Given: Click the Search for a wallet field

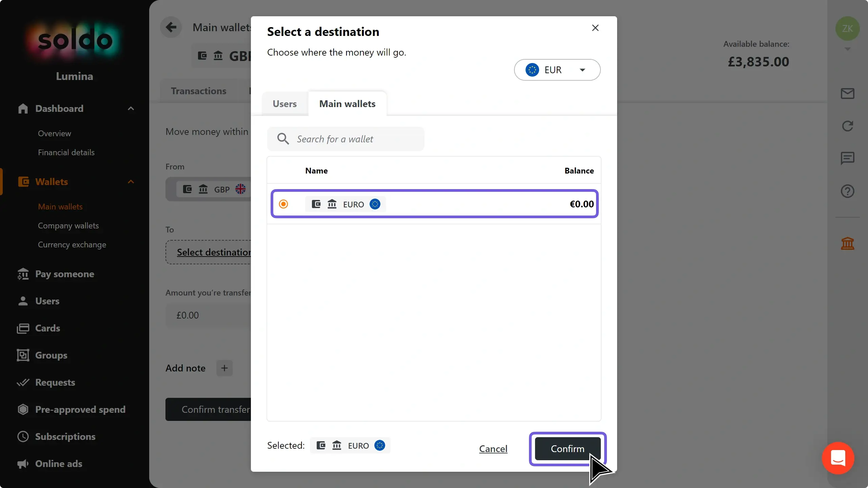Looking at the screenshot, I should tap(346, 139).
